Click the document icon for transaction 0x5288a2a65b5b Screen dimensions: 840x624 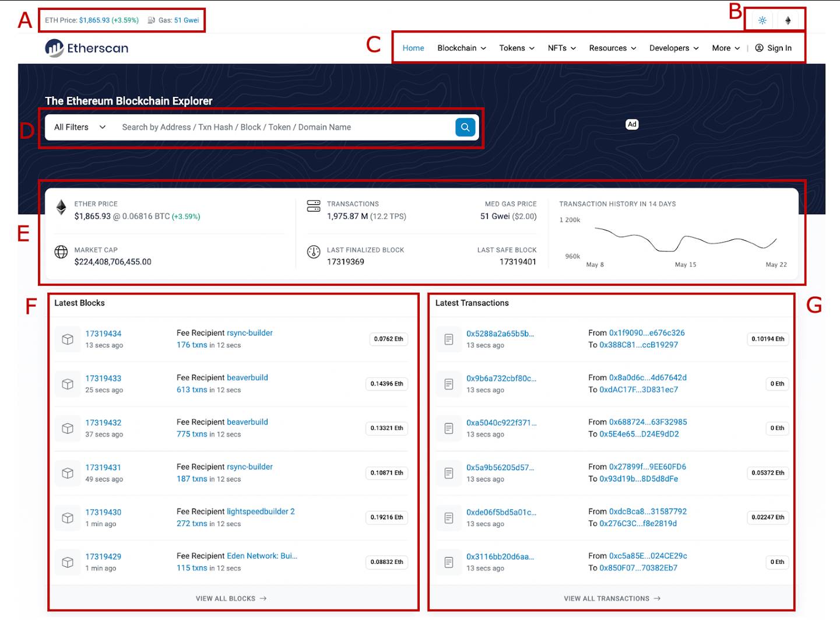point(449,339)
